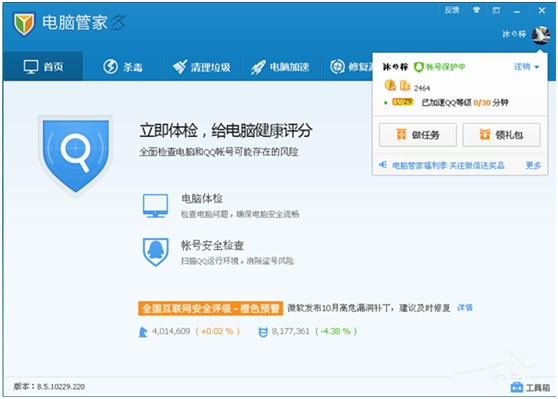Click the LV29 level badge
The image size is (558, 399).
coord(402,102)
